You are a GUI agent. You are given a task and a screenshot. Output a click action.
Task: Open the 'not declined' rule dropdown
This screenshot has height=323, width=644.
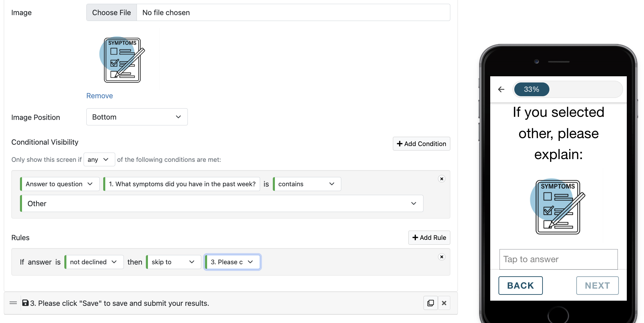click(x=94, y=262)
